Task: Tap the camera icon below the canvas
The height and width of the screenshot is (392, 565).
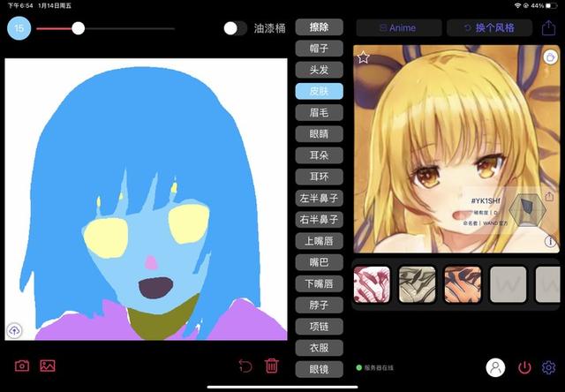Action: click(22, 366)
